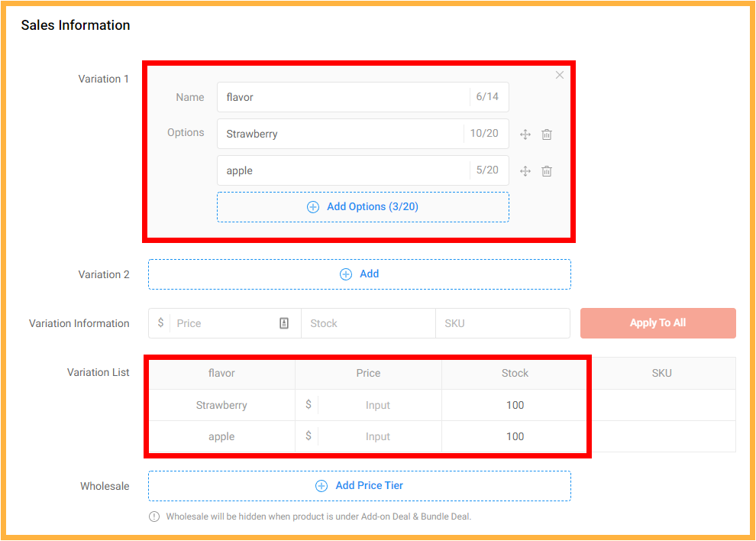Click the dollar sign in apple row
The height and width of the screenshot is (541, 756).
coord(309,436)
